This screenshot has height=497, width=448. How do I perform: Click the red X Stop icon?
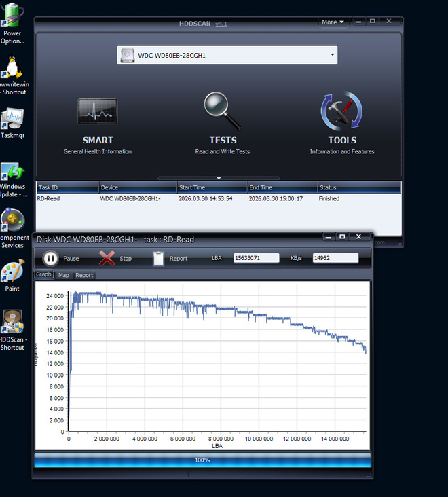click(x=107, y=258)
